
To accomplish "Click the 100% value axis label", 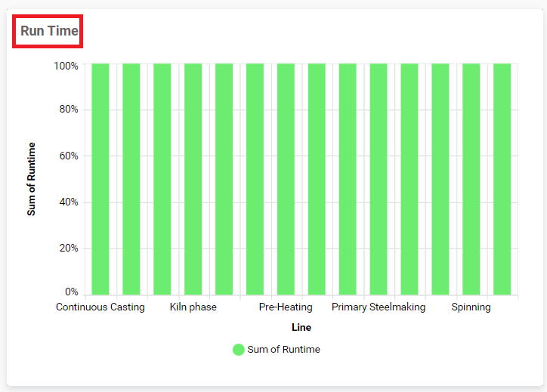I will pyautogui.click(x=66, y=66).
